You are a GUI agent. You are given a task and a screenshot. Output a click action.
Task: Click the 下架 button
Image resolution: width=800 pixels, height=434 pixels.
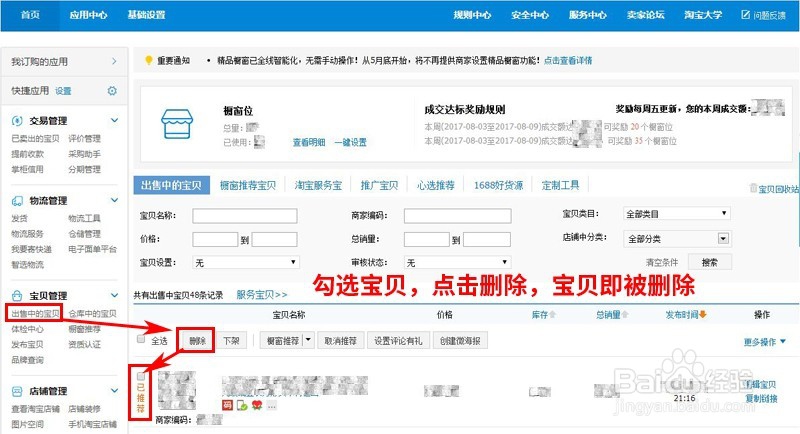pyautogui.click(x=231, y=340)
